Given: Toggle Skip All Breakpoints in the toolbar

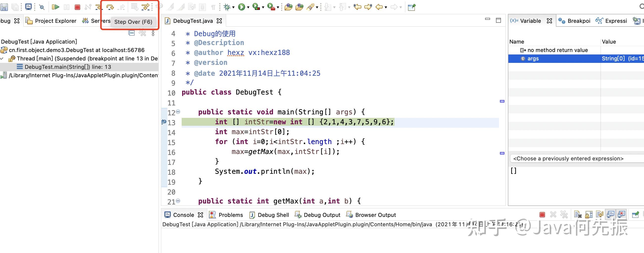Looking at the screenshot, I should 42,7.
